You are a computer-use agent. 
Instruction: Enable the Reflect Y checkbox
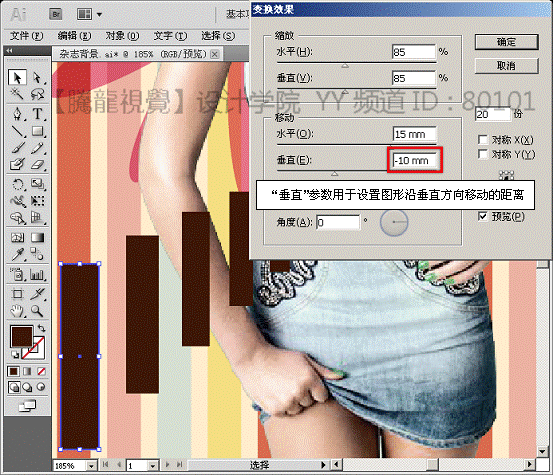point(483,154)
